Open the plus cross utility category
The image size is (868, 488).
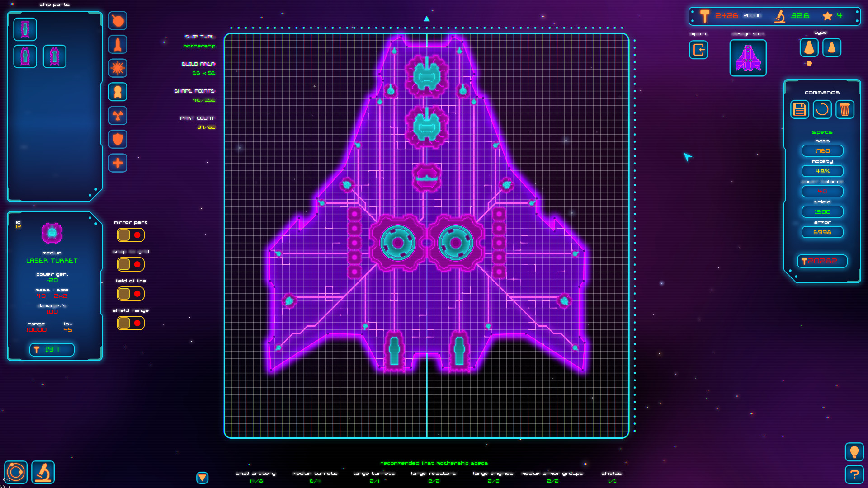click(118, 163)
